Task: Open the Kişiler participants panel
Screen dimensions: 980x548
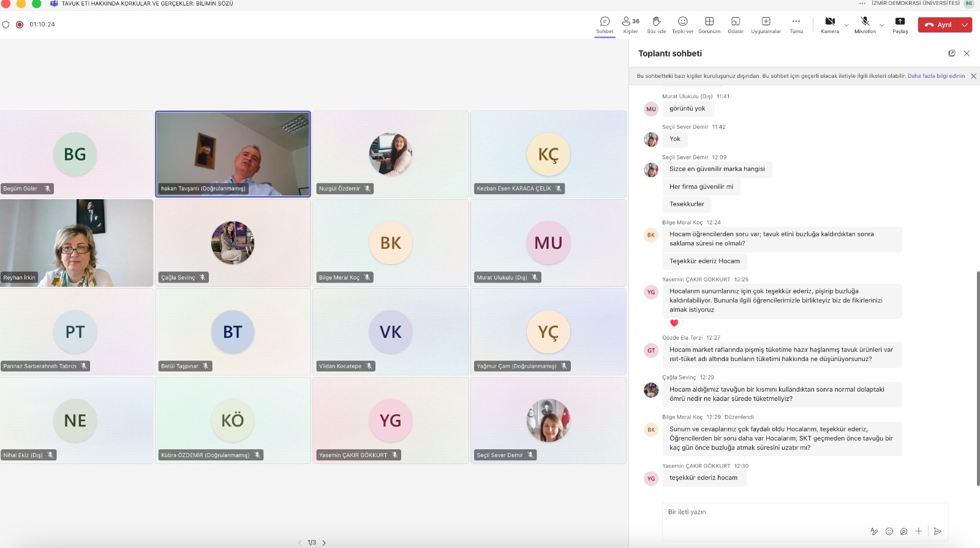Action: pyautogui.click(x=630, y=25)
